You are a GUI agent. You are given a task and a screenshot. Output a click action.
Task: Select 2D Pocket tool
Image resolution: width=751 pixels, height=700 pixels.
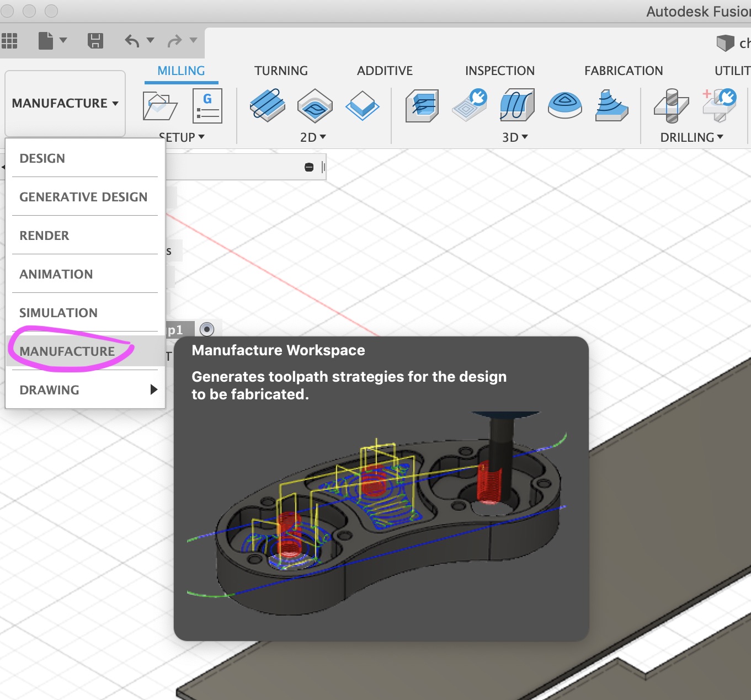click(x=315, y=105)
